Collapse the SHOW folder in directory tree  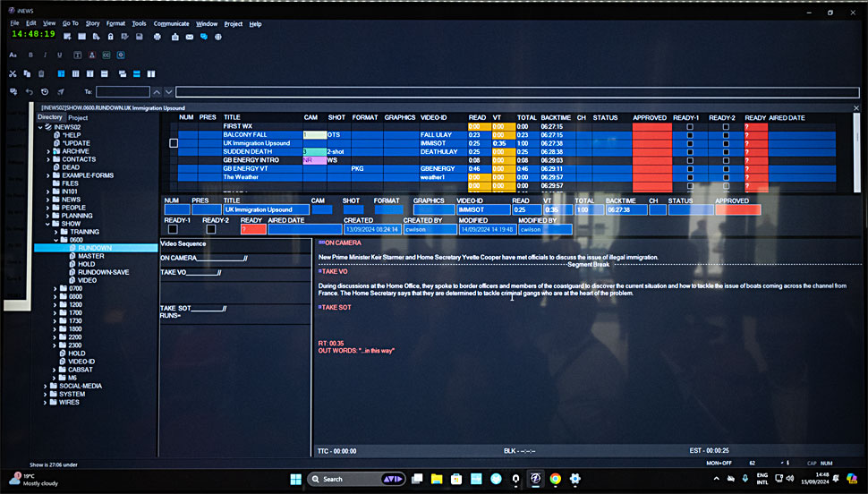pyautogui.click(x=48, y=224)
